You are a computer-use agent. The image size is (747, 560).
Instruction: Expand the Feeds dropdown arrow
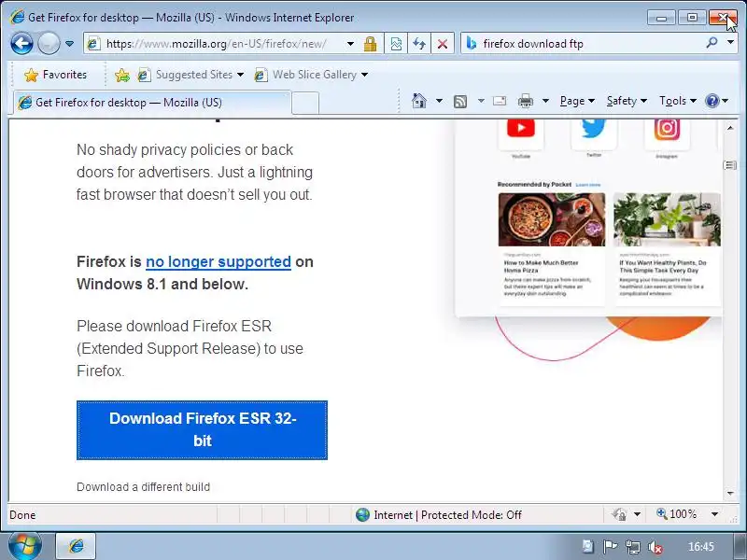tap(481, 101)
